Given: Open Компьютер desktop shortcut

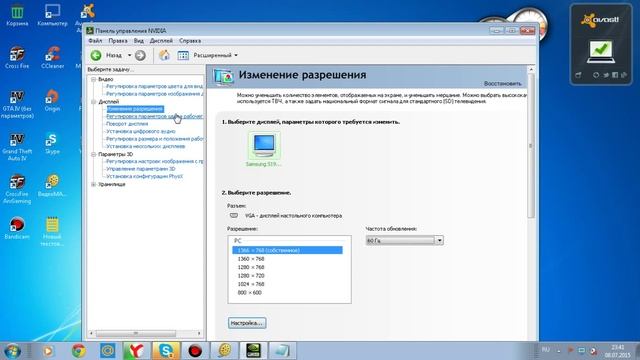Looking at the screenshot, I should 52,16.
